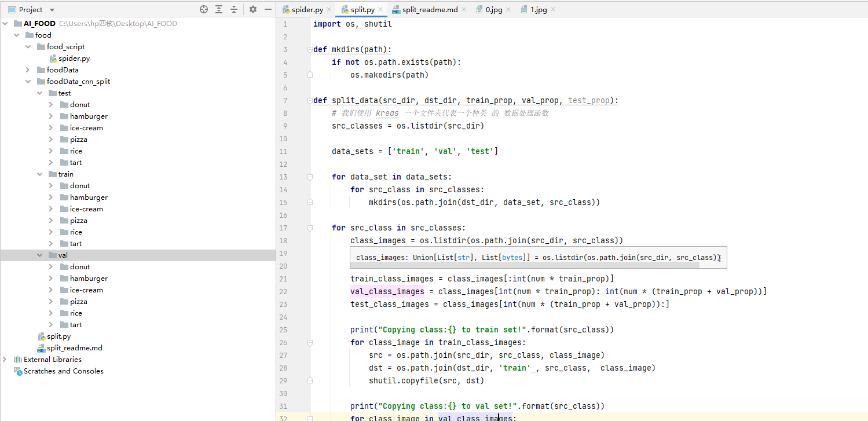Open Project panel settings gear
This screenshot has width=868, height=421.
tap(252, 9)
